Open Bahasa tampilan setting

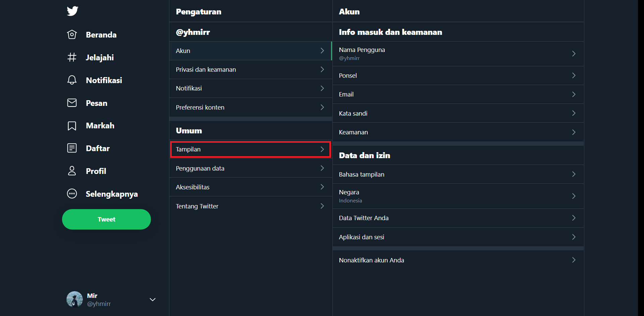(x=458, y=174)
